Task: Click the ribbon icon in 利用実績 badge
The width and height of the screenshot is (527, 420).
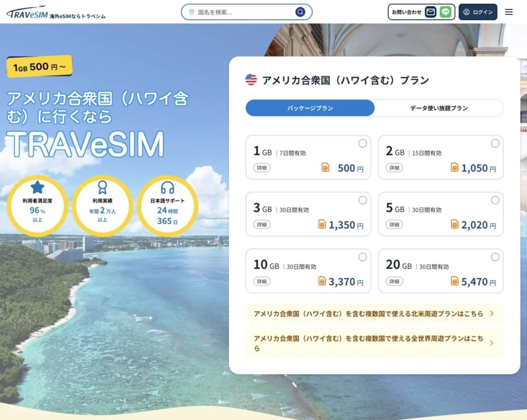Action: coord(102,187)
